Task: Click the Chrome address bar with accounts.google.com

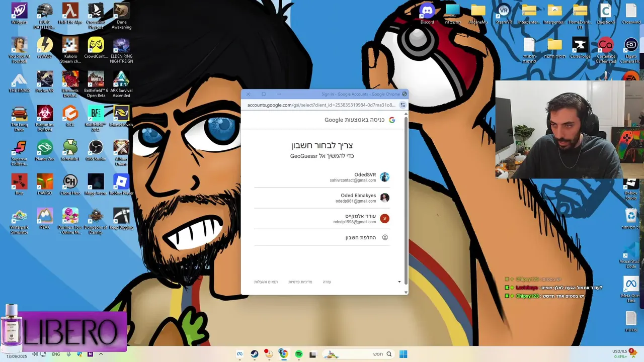Action: click(321, 105)
